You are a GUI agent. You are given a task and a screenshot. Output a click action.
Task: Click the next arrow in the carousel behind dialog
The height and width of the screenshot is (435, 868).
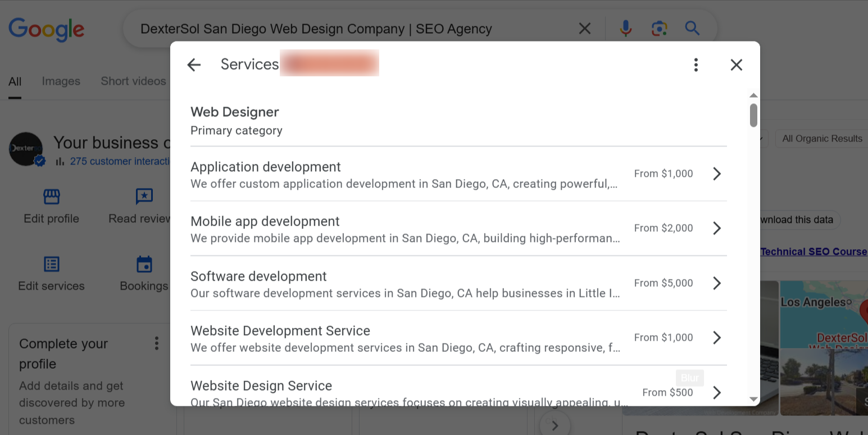click(555, 425)
